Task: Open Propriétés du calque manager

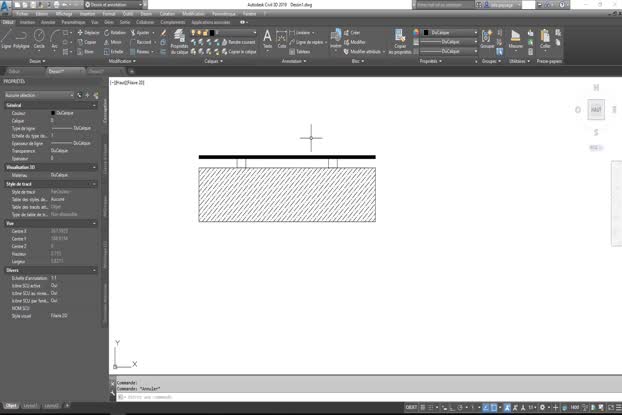Action: (x=179, y=42)
